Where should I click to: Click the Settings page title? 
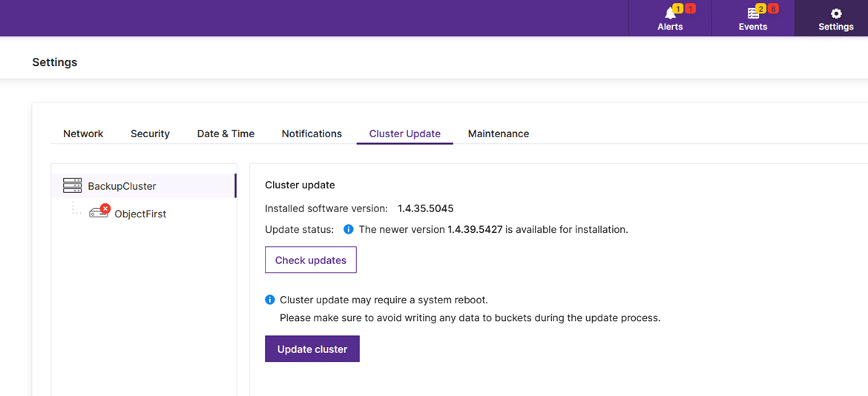(x=55, y=62)
